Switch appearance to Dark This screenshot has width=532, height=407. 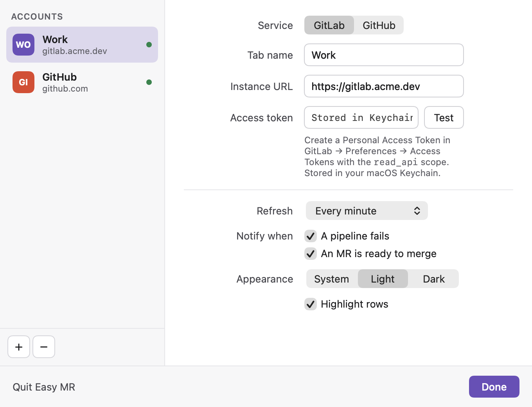tap(434, 279)
